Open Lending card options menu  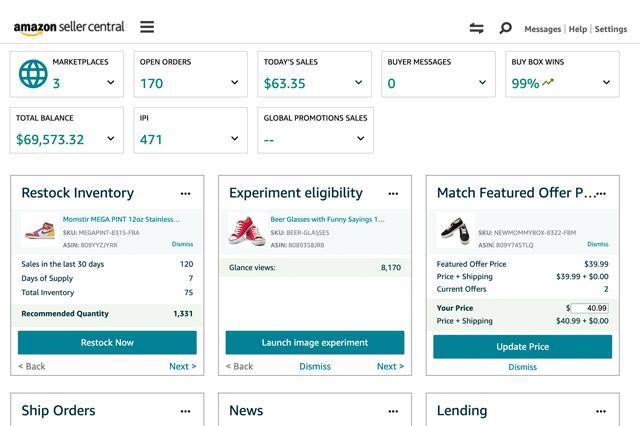pos(601,411)
